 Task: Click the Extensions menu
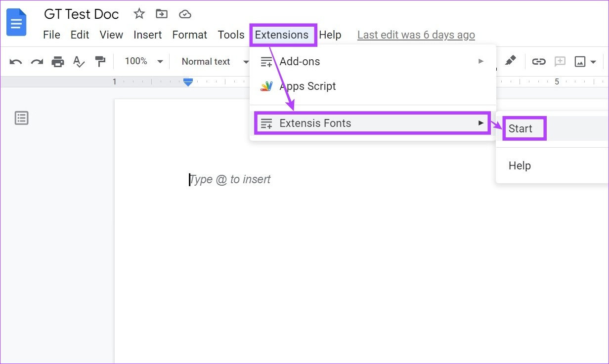pos(282,35)
